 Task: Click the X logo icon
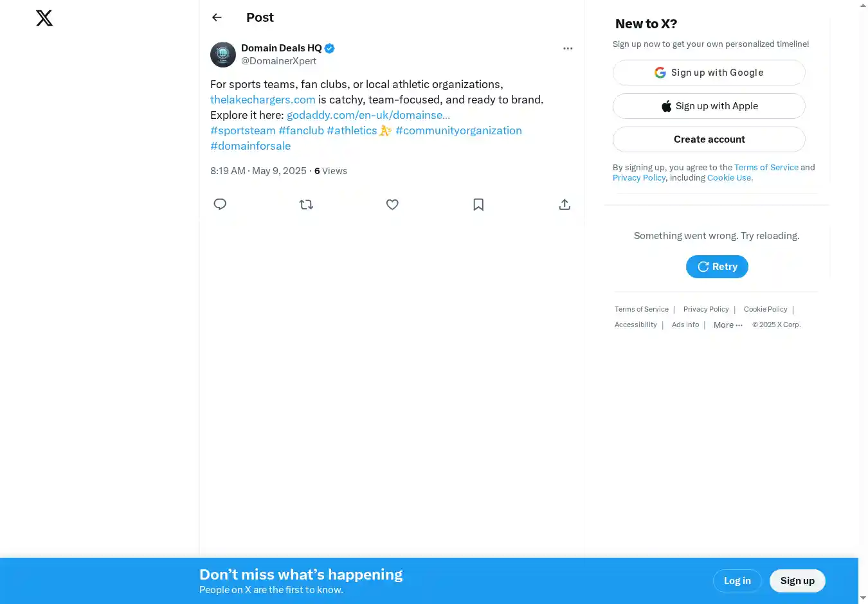(x=44, y=18)
